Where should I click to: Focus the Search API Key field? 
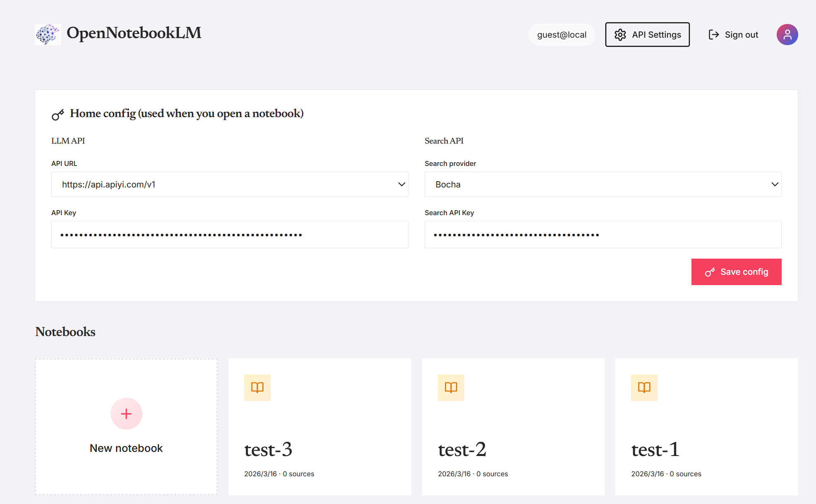click(x=603, y=235)
